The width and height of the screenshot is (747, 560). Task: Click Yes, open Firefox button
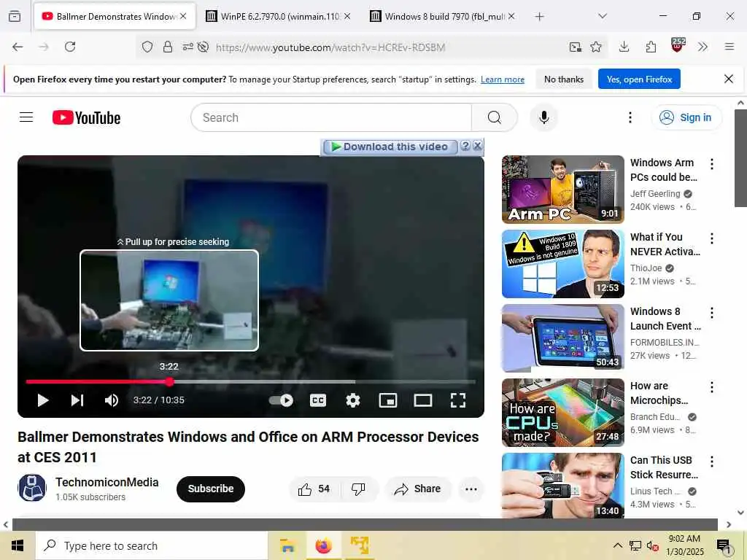(639, 79)
